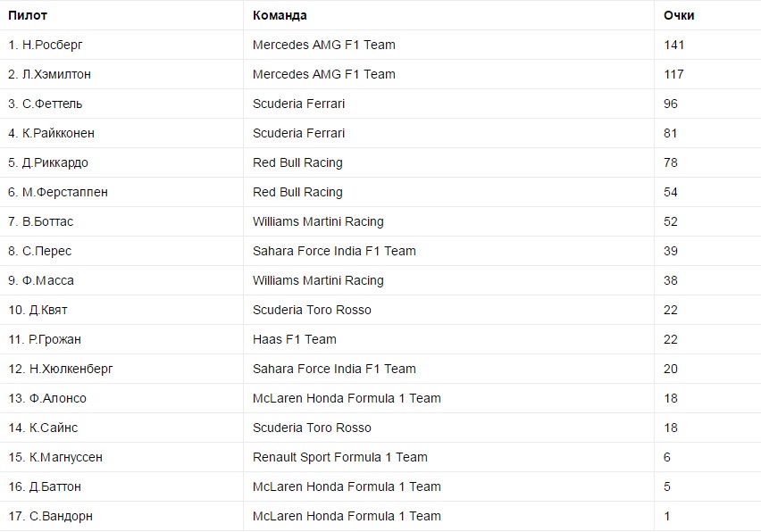Click the К.Магнуссен driver name
The image size is (761, 532).
pyautogui.click(x=55, y=457)
